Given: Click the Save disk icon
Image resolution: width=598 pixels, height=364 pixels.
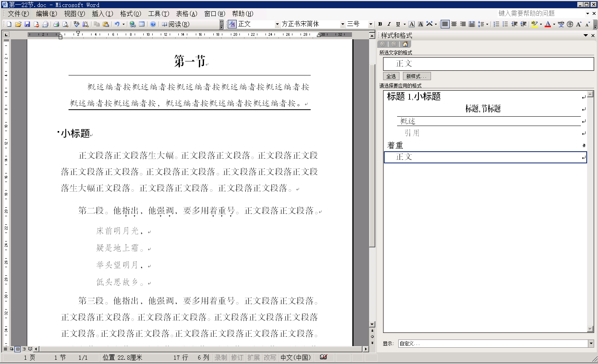Looking at the screenshot, I should [x=27, y=24].
